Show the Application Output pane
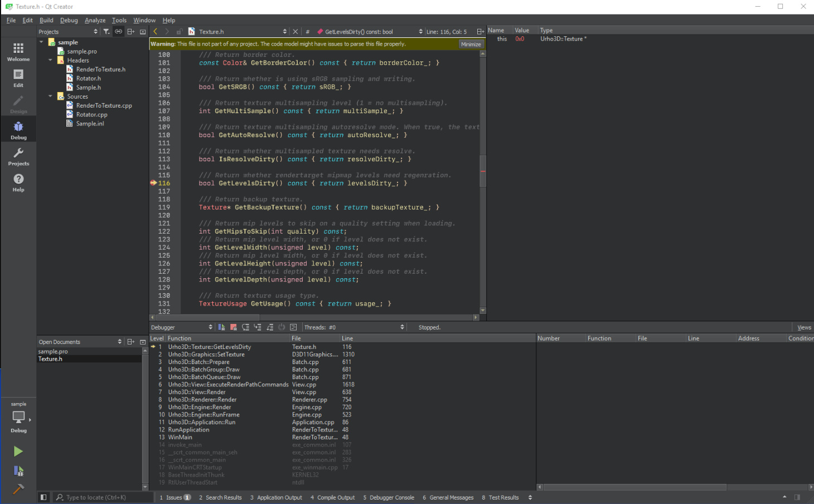The height and width of the screenshot is (504, 814). (x=276, y=497)
